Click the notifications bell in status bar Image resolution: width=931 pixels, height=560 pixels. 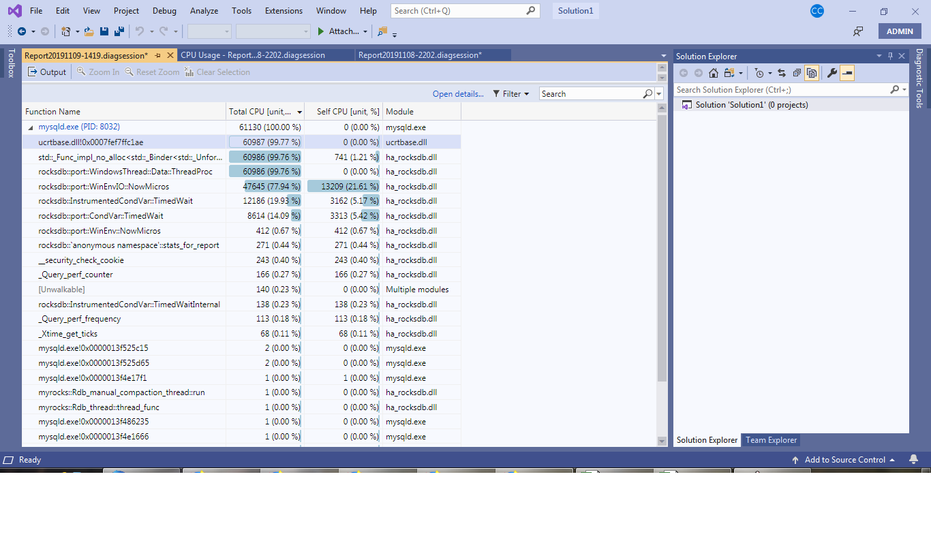click(914, 460)
